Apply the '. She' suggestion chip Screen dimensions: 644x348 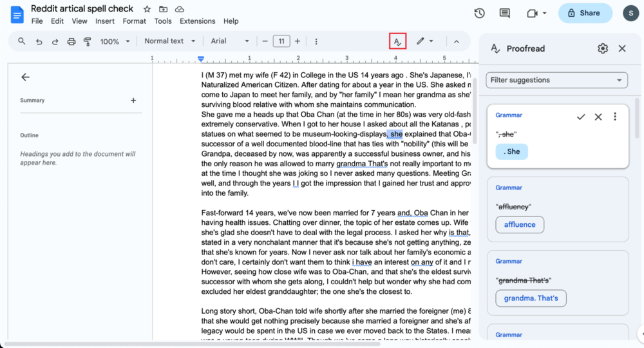pyautogui.click(x=512, y=151)
